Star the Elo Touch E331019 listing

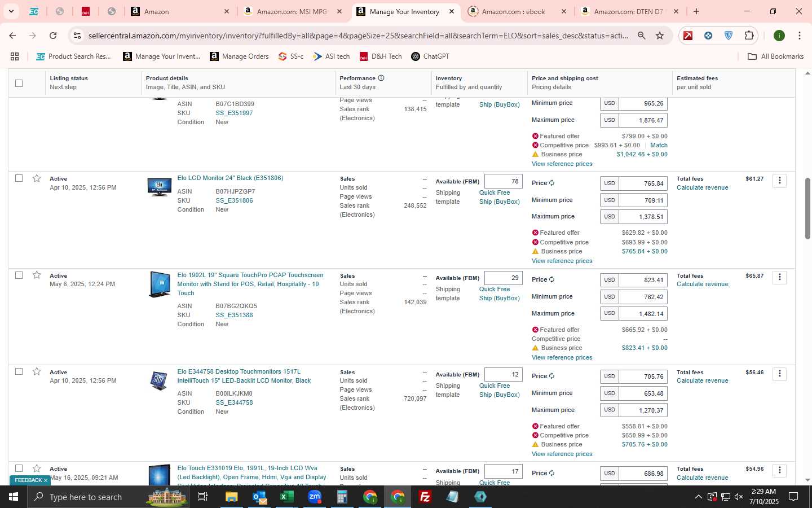pos(37,468)
